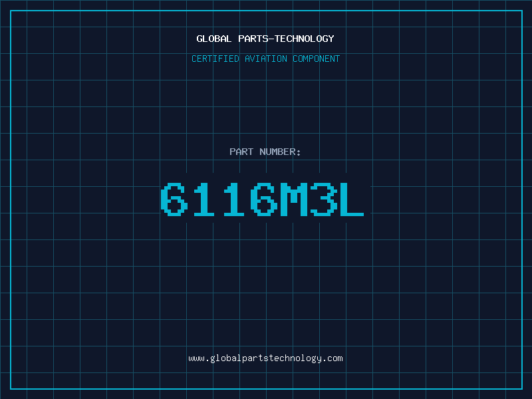Select the part number 6116M3L
This screenshot has width=532, height=399.
(262, 199)
